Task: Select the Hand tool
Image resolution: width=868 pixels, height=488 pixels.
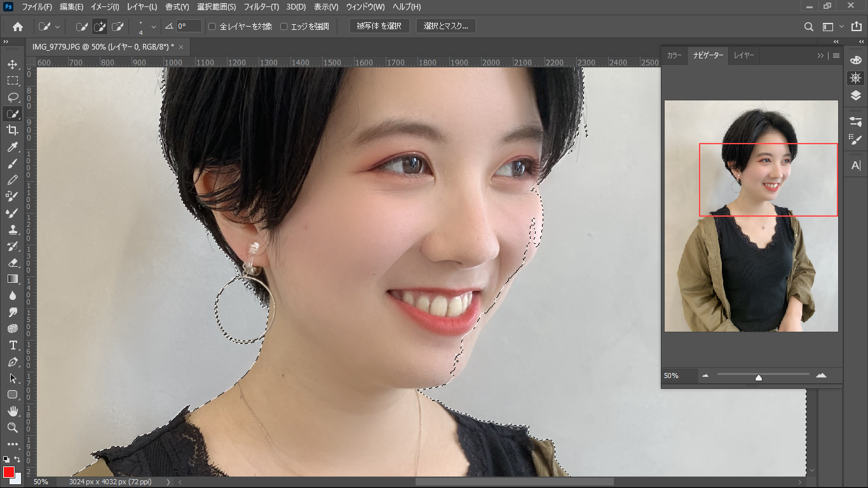Action: tap(12, 411)
